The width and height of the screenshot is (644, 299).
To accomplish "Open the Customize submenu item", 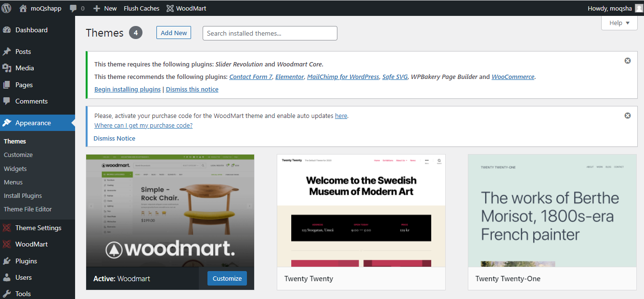I will [18, 155].
